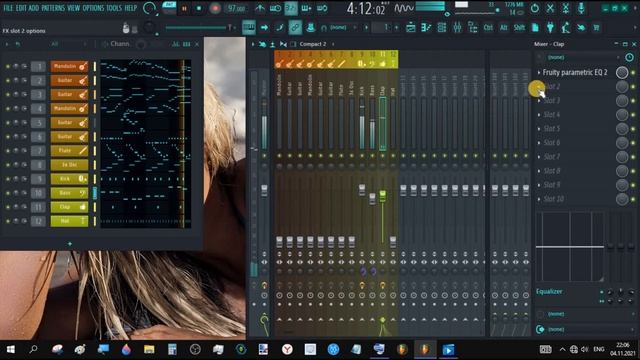The width and height of the screenshot is (640, 360).
Task: Click the channel 10 mixer track number
Action: point(38,193)
